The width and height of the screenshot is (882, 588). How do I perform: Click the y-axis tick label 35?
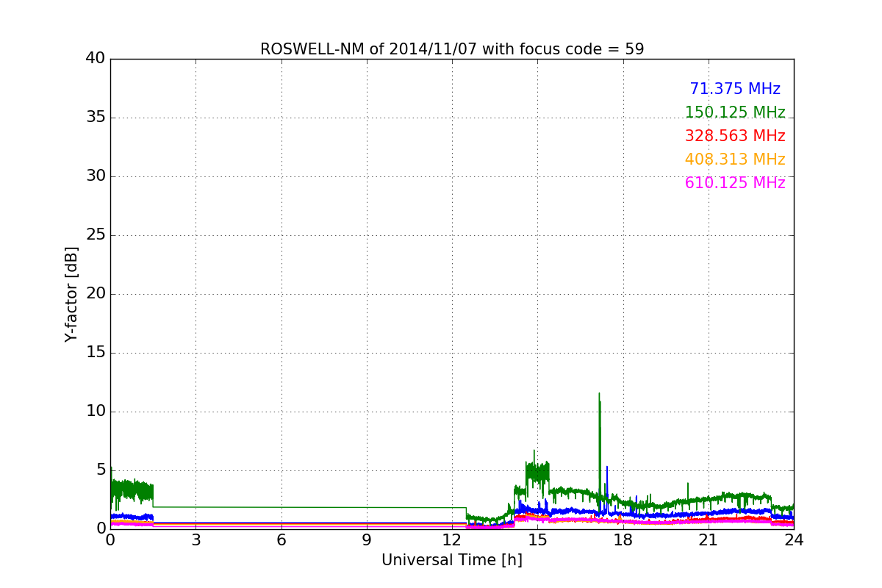96,117
